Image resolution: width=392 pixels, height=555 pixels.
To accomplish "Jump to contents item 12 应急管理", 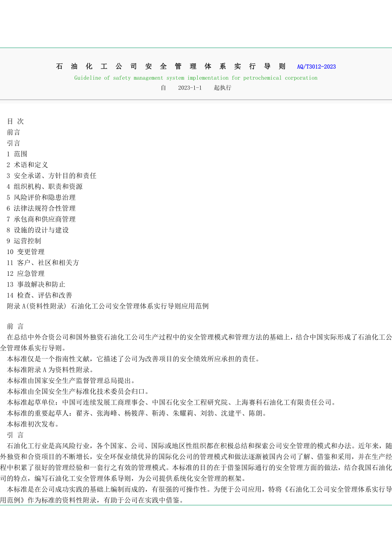I will tap(26, 274).
